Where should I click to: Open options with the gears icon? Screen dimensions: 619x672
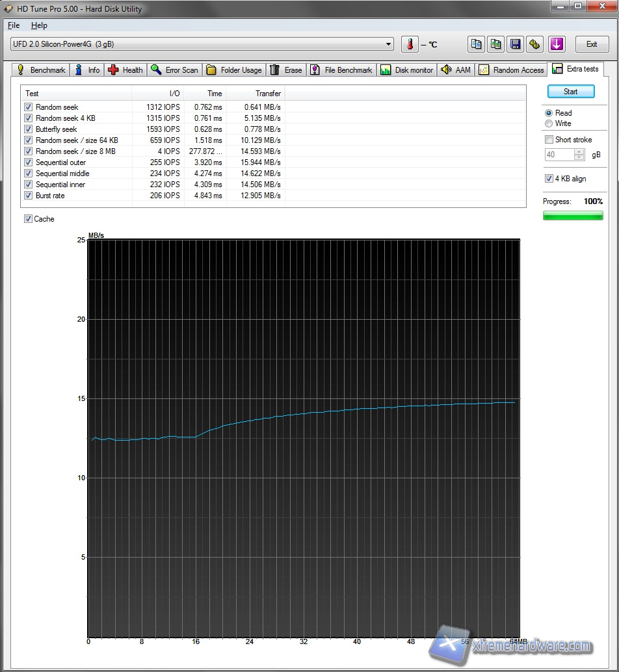click(x=534, y=44)
